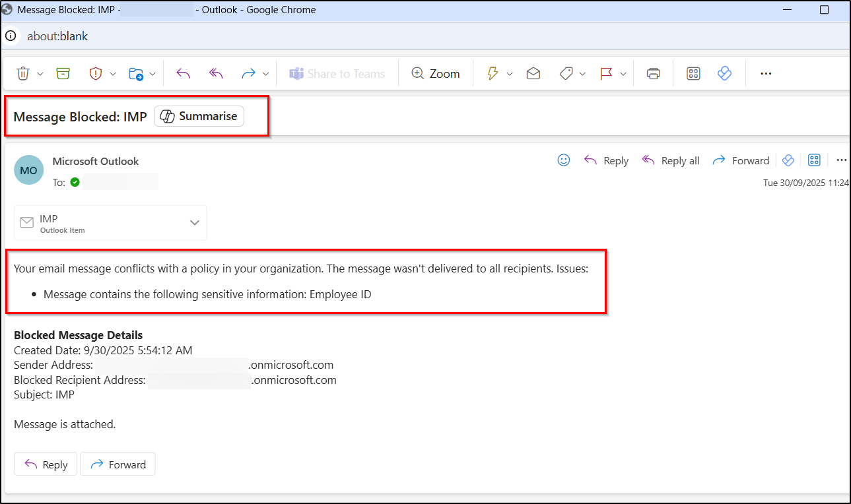Image resolution: width=851 pixels, height=504 pixels.
Task: Forward the blocked message
Action: (x=118, y=464)
